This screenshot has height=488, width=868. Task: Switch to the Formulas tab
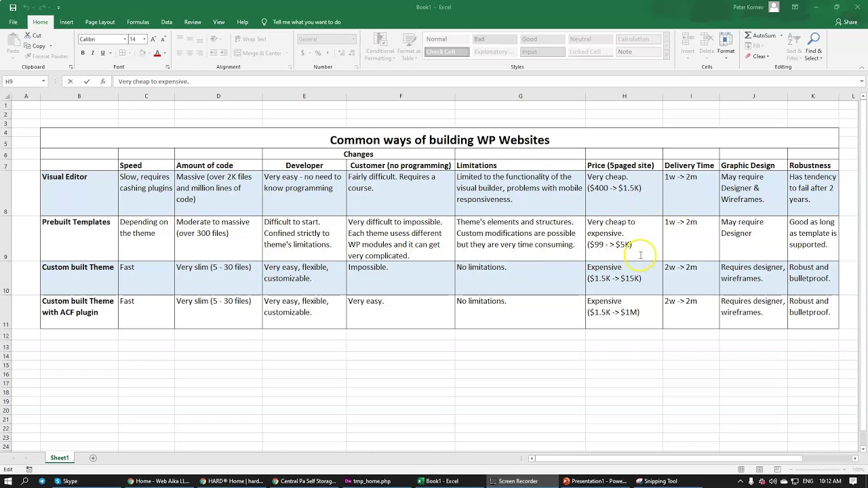click(138, 22)
